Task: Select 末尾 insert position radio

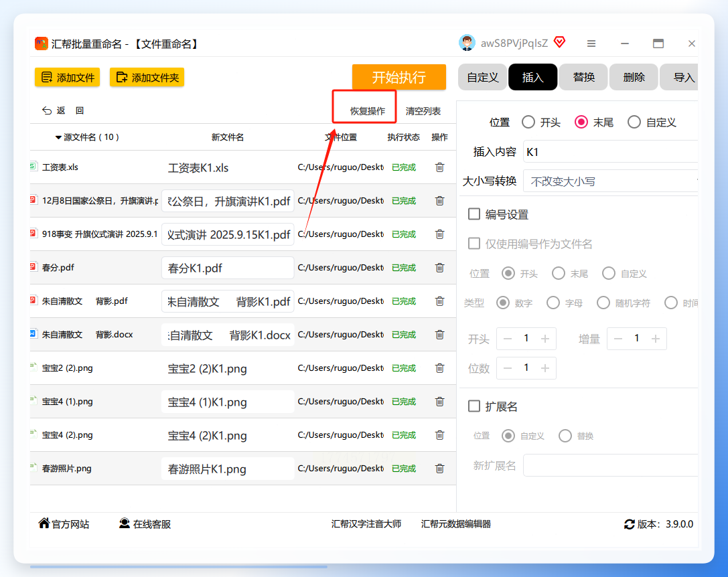Action: click(x=581, y=122)
